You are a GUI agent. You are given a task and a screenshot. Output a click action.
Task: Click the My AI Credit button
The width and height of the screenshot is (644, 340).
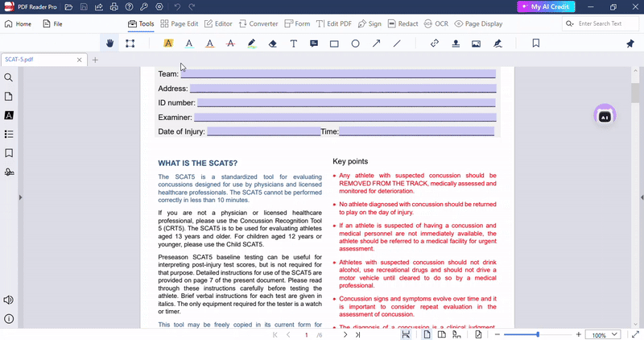pyautogui.click(x=546, y=6)
